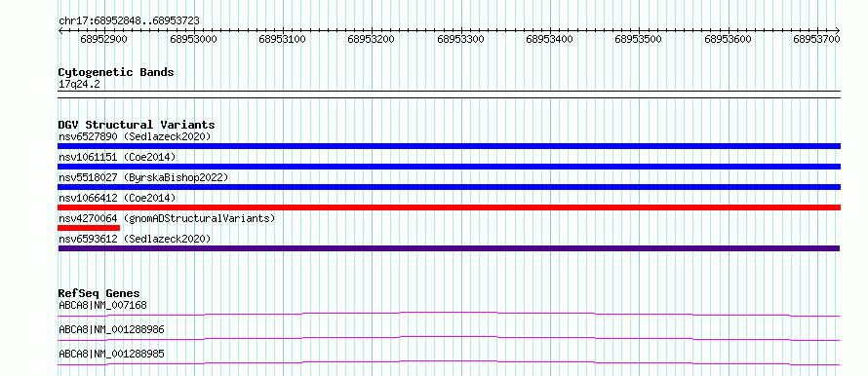Click ruler position 68953700
This screenshot has width=868, height=376.
(816, 39)
